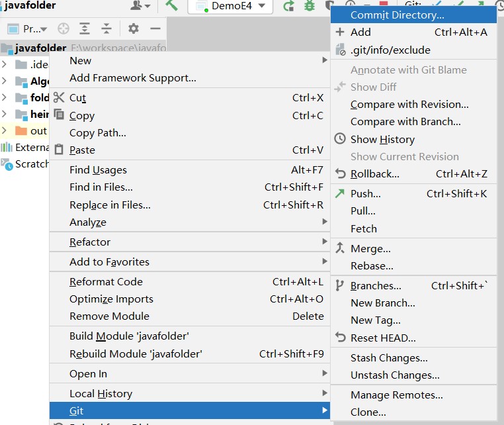Click the Run/rerun DemoE4 icon
The image size is (504, 425).
click(288, 6)
